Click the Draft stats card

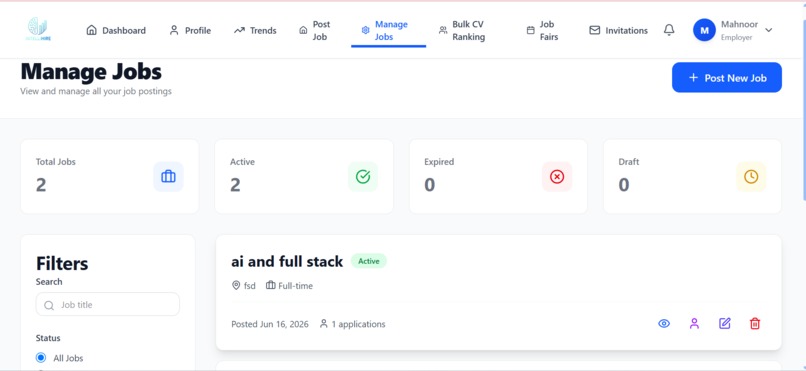point(692,176)
